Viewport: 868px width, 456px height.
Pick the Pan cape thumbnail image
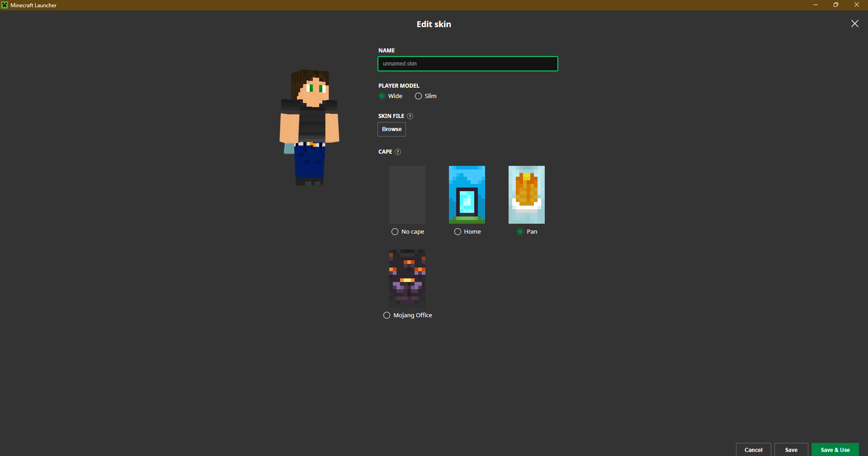click(527, 195)
